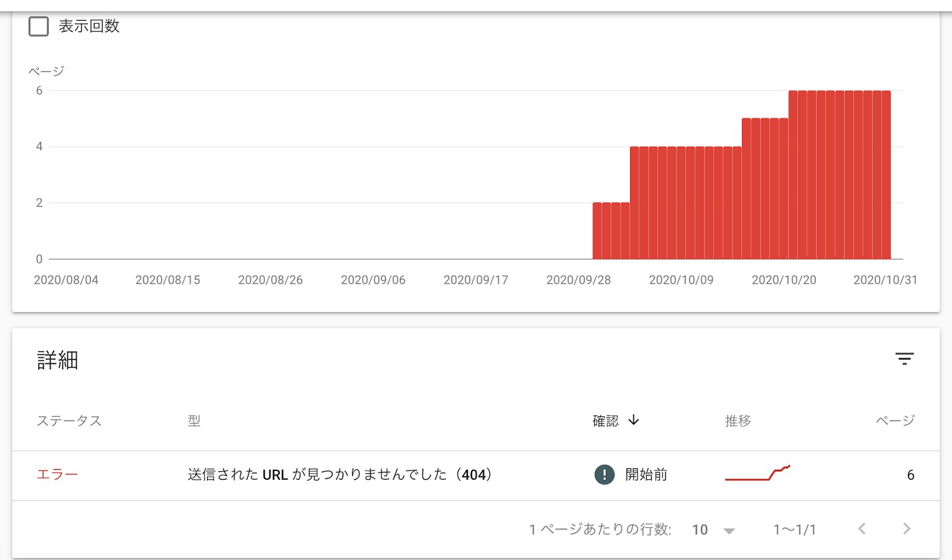The image size is (952, 560).
Task: Click the 詳細 section heading
Action: pyautogui.click(x=58, y=360)
